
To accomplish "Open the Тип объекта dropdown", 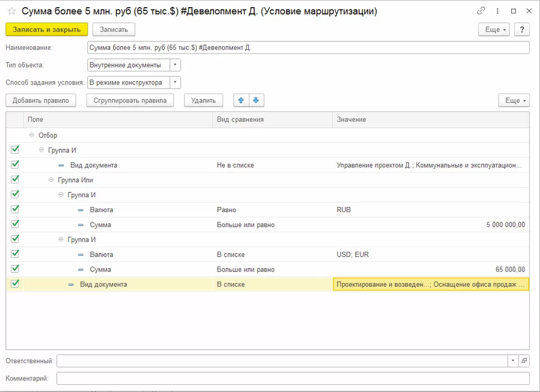I will pos(175,65).
